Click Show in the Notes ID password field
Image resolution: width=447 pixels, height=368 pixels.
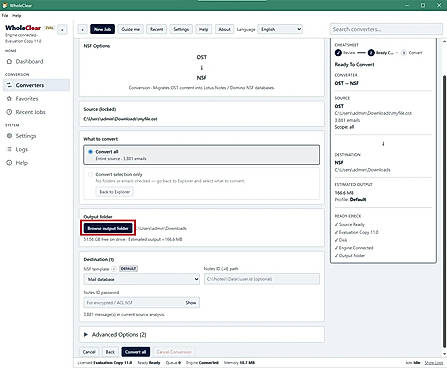point(191,303)
